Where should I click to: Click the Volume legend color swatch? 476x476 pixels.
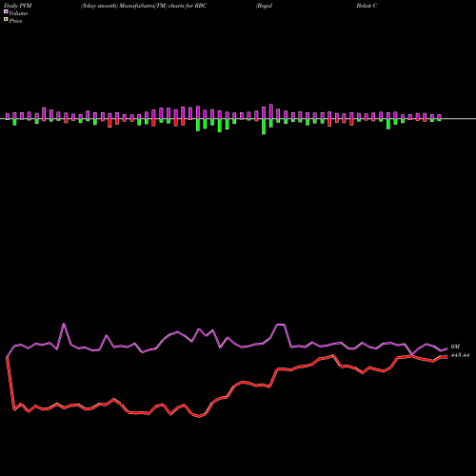(x=6, y=12)
